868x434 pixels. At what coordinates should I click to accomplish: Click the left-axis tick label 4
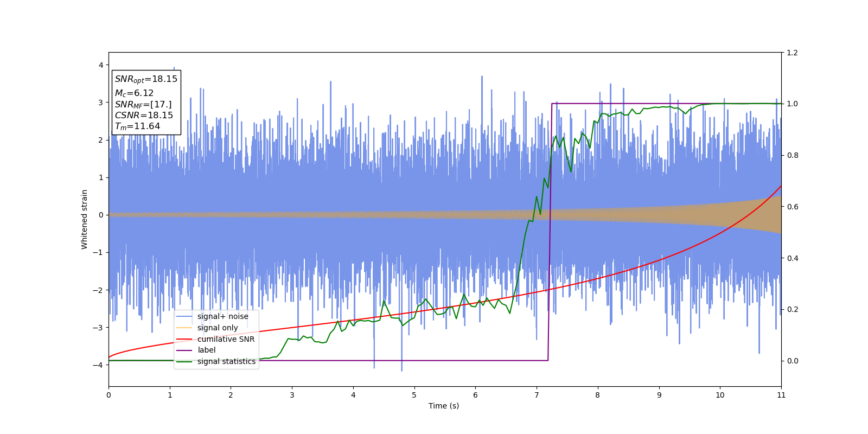click(x=101, y=65)
